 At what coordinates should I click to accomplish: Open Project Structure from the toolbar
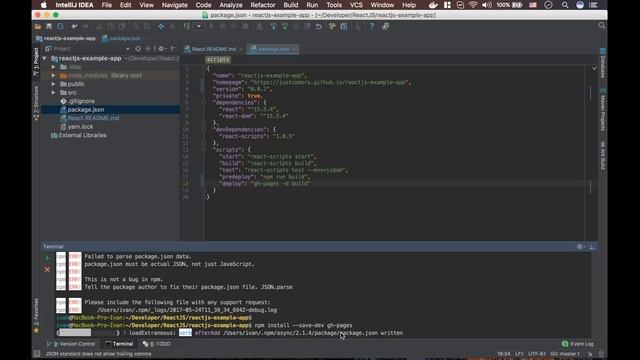coord(344,27)
